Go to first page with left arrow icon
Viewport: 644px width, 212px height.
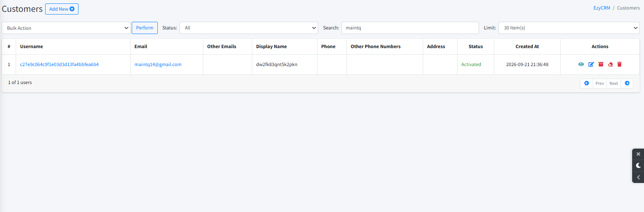coord(587,83)
